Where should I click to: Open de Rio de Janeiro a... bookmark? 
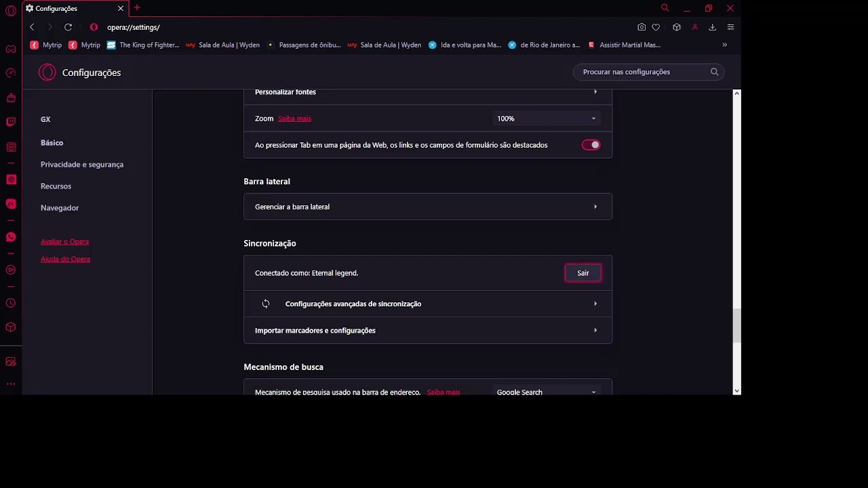(x=544, y=45)
